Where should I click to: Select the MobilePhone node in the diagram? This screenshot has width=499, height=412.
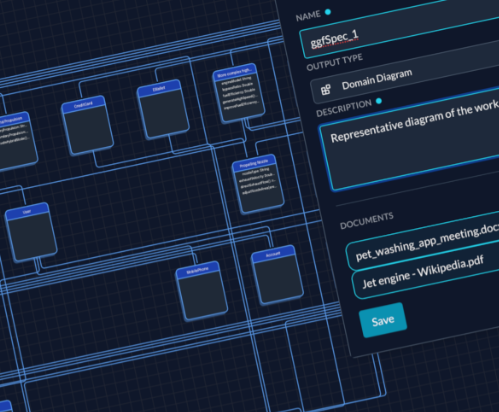(202, 291)
